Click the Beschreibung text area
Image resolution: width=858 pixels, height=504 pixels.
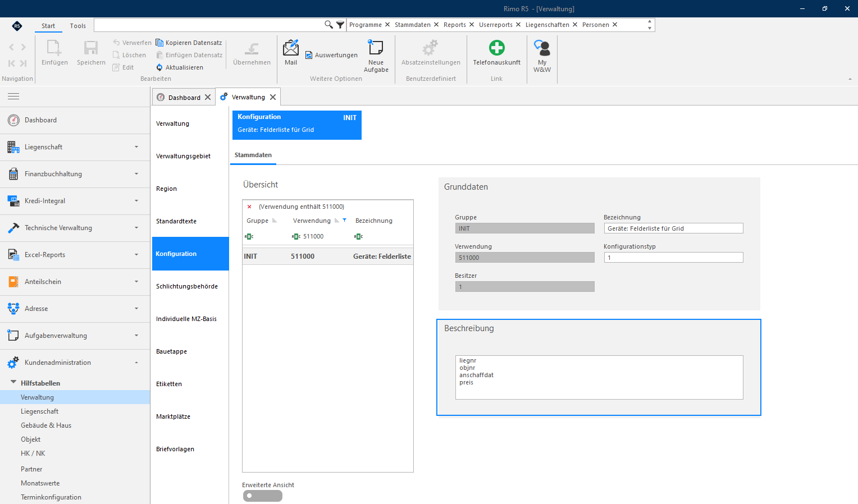(599, 377)
